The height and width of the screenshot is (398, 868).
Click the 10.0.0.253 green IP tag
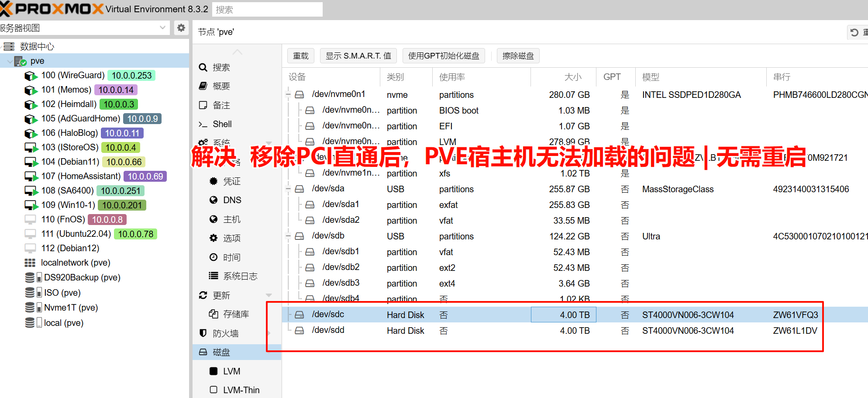[131, 76]
